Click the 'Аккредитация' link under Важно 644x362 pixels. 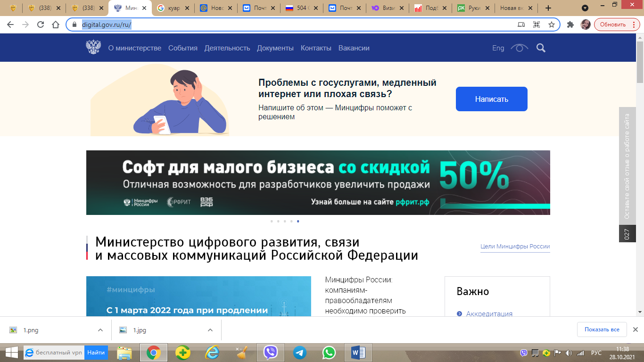[x=489, y=314]
